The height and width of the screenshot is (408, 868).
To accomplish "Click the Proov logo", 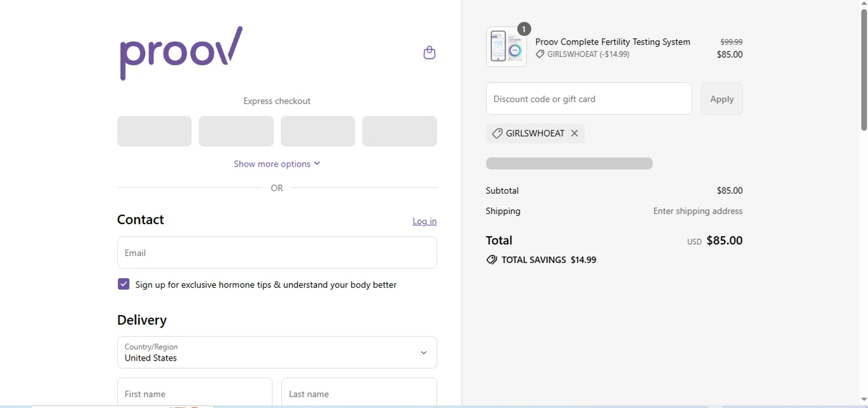I will point(181,53).
